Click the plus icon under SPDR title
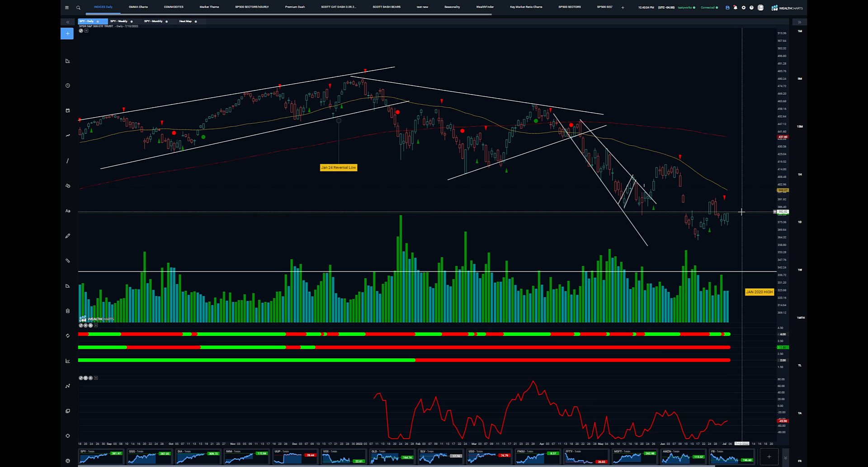The width and height of the screenshot is (868, 467). pyautogui.click(x=86, y=31)
